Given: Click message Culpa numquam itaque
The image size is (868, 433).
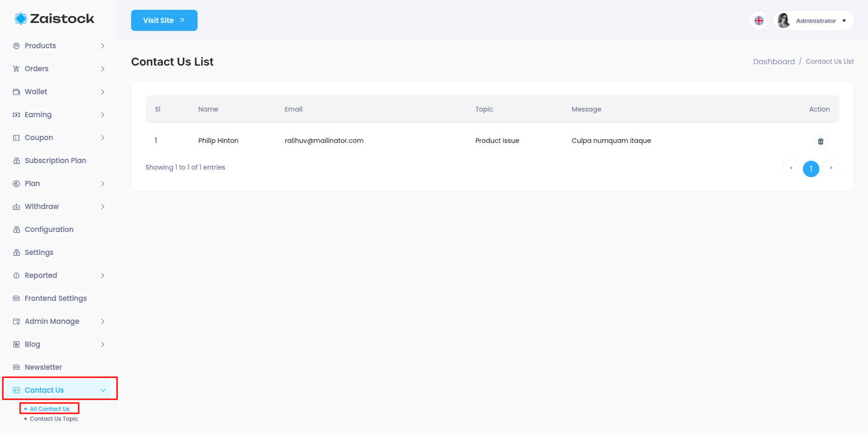Looking at the screenshot, I should coord(611,141).
